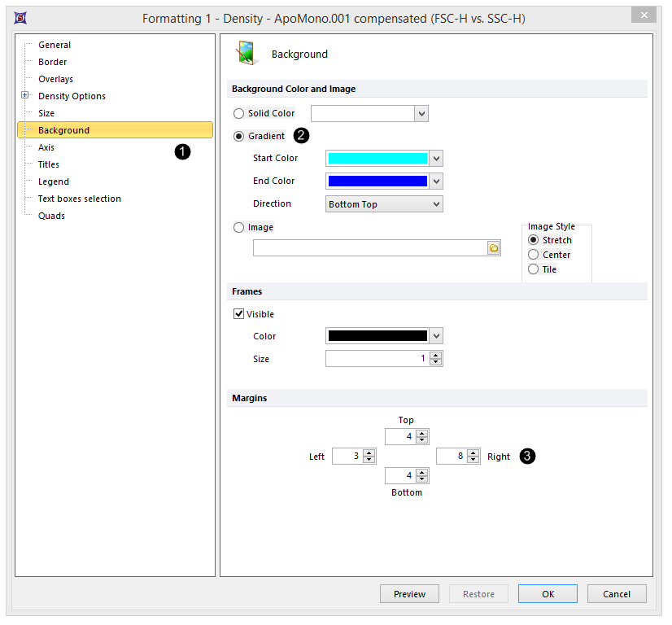Go to the Axis category
The width and height of the screenshot is (672, 625).
(46, 147)
